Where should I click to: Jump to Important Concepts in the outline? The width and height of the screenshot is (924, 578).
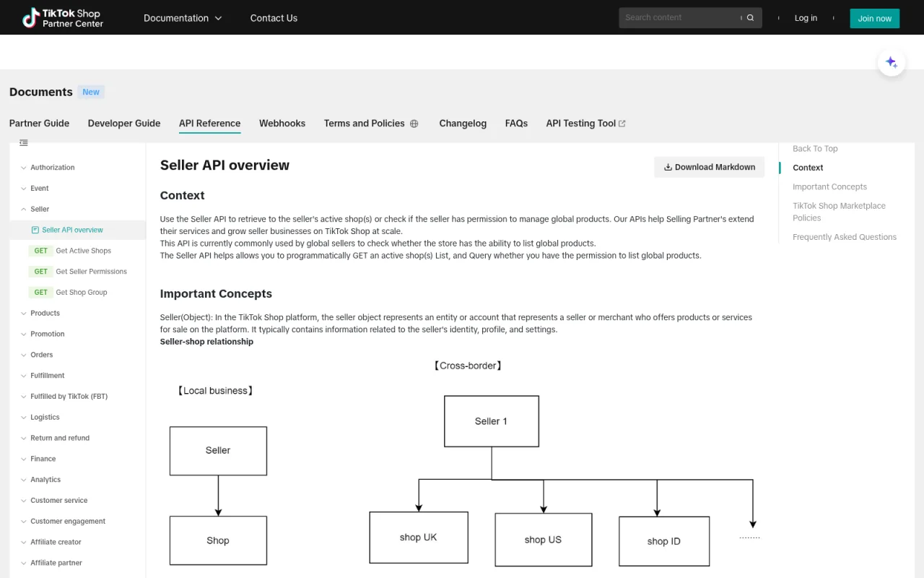[x=829, y=187]
